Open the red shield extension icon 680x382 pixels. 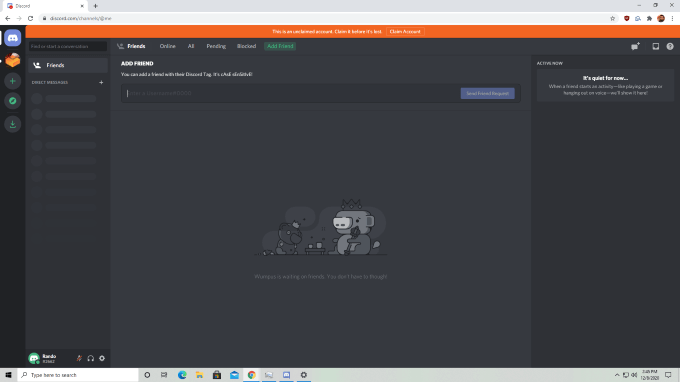point(627,19)
